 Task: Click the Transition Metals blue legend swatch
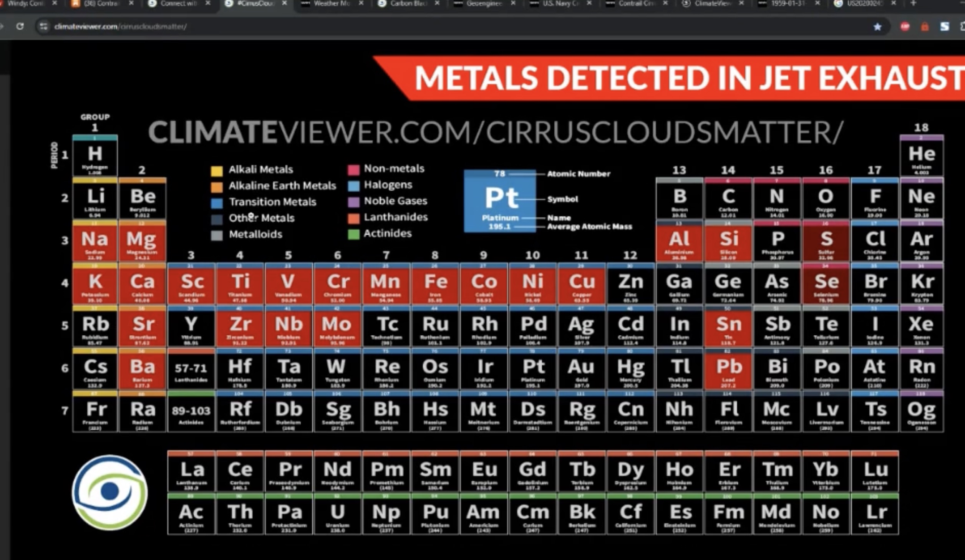(217, 203)
